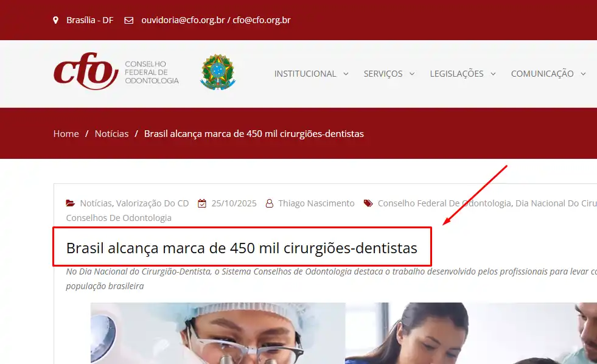Expand the chevron next to LEGISLAÇÕES
The height and width of the screenshot is (364, 597).
click(x=493, y=74)
